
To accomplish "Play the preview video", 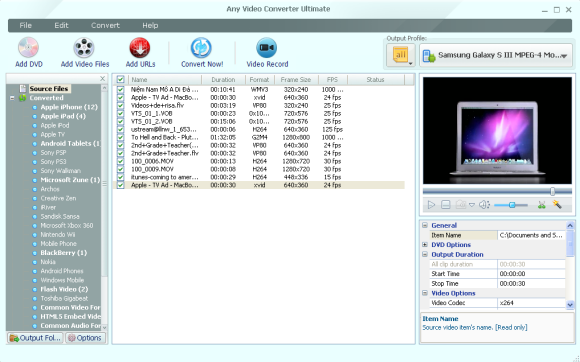I will [x=431, y=204].
